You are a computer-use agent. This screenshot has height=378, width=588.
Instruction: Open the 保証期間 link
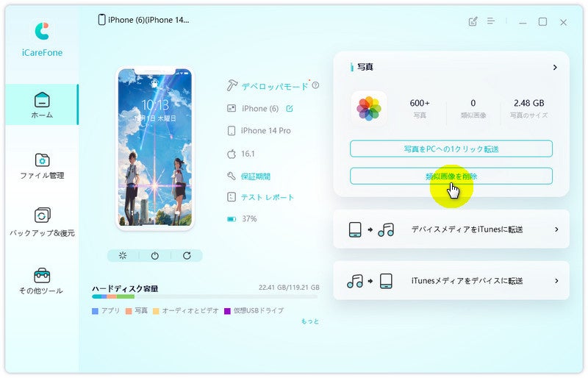(255, 176)
